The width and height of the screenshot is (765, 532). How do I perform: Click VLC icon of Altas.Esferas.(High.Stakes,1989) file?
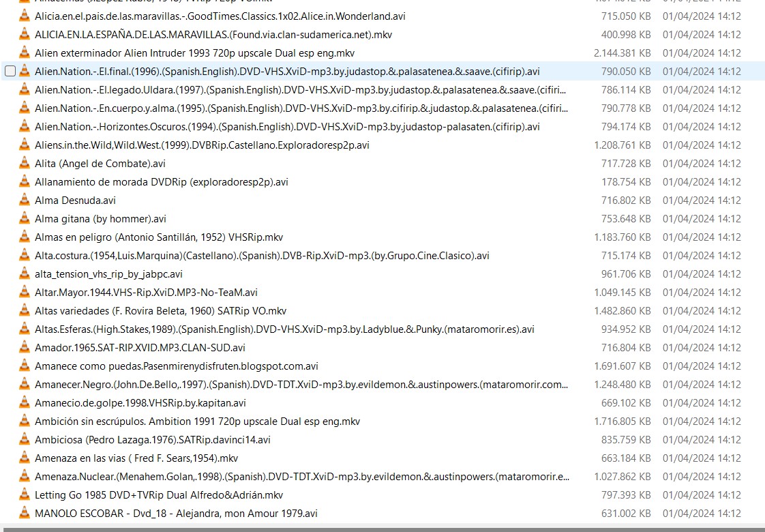tap(24, 329)
